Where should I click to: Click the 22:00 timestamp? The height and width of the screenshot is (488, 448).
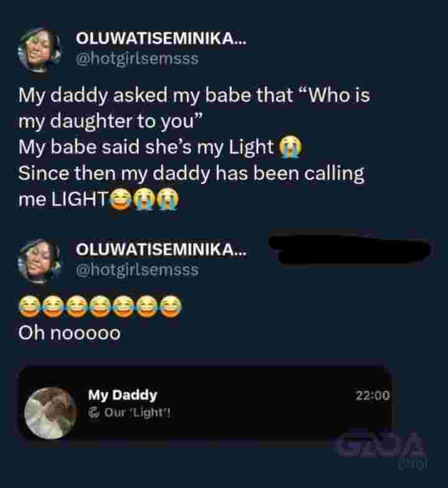pyautogui.click(x=373, y=395)
